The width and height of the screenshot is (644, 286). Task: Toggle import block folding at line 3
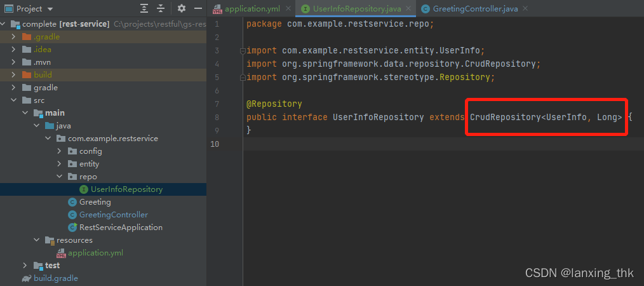pyautogui.click(x=243, y=51)
